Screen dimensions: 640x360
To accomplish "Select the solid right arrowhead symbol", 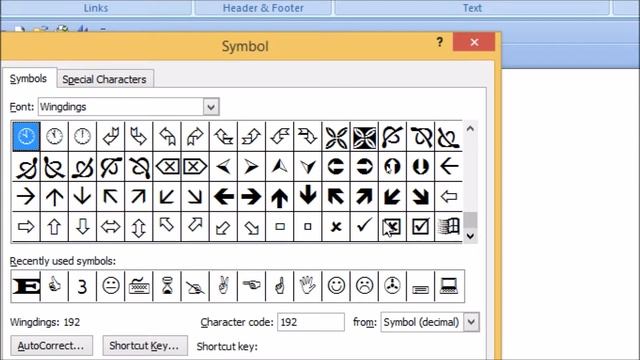I will 251,167.
